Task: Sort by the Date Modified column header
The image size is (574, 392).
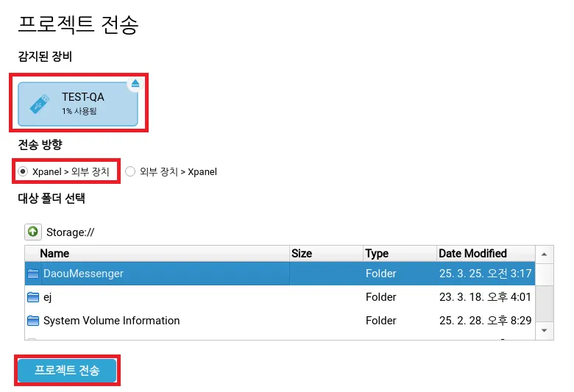Action: 472,254
